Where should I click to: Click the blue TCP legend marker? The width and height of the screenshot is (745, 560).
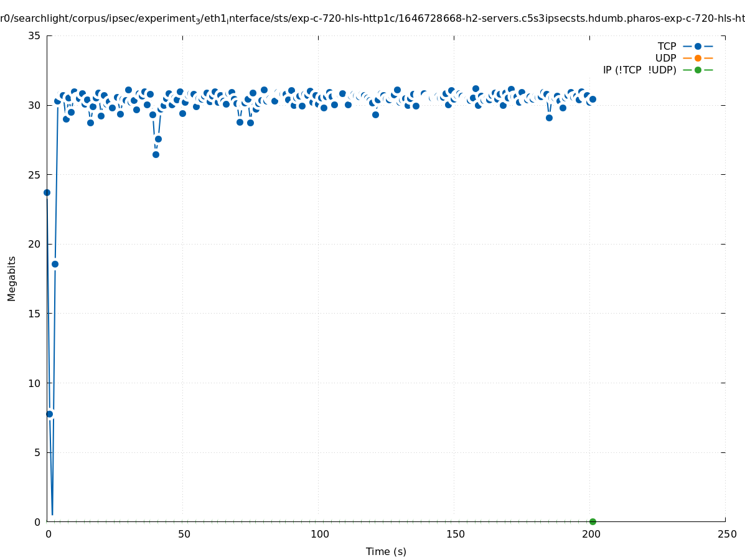pyautogui.click(x=698, y=46)
